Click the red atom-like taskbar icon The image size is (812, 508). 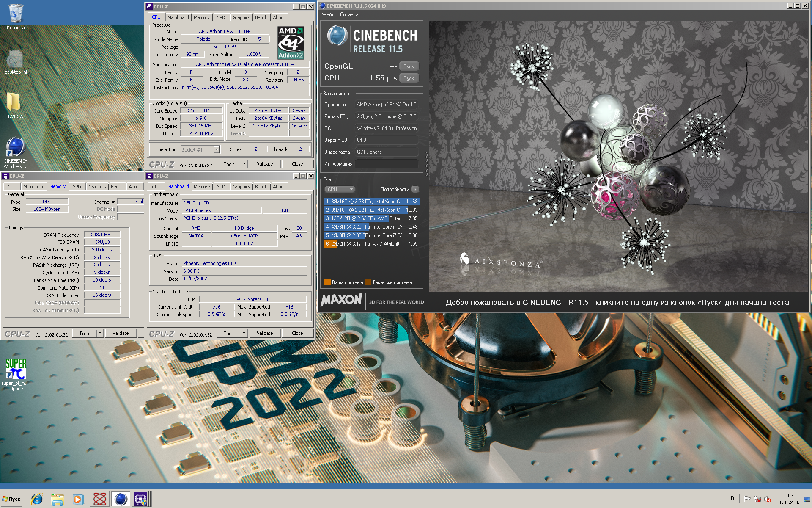100,499
